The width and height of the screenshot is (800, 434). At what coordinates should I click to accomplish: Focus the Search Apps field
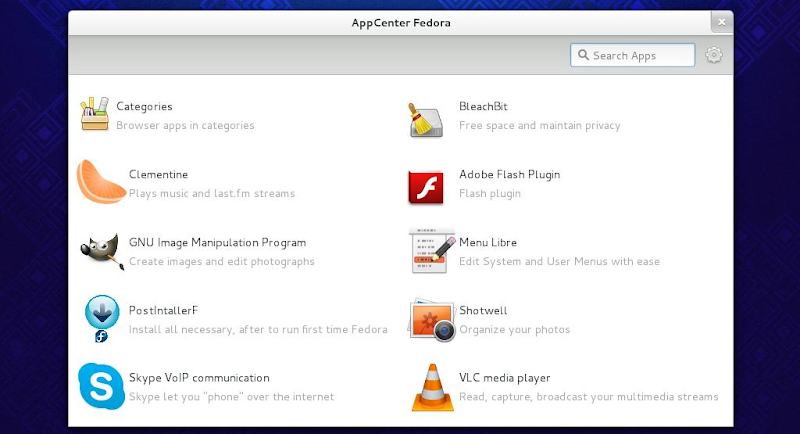(x=633, y=55)
